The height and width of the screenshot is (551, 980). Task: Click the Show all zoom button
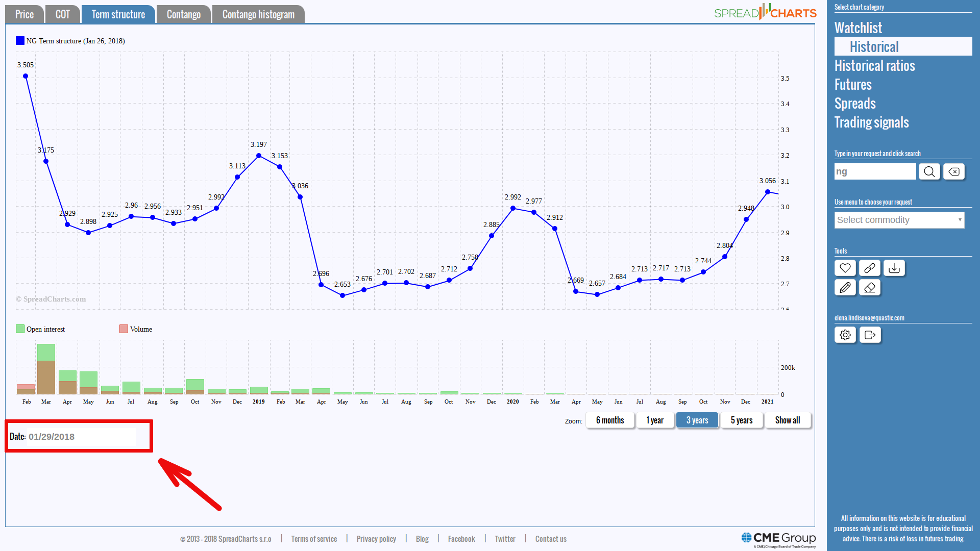(788, 420)
